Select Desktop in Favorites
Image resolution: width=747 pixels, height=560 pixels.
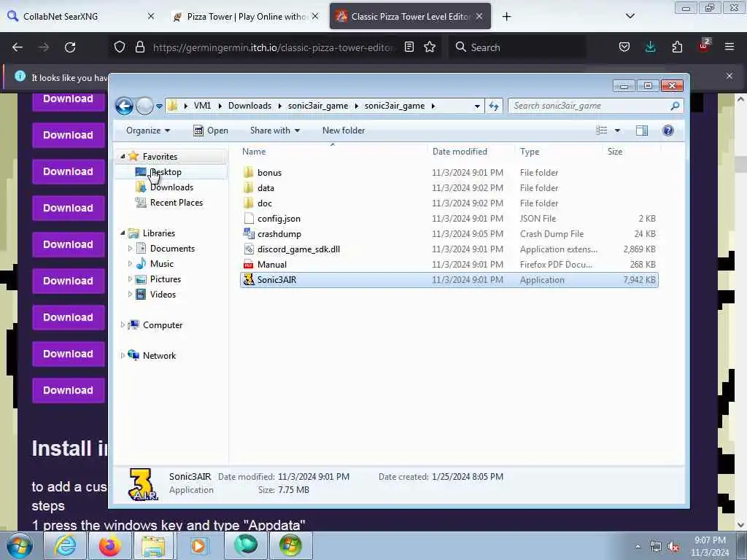[x=166, y=172]
